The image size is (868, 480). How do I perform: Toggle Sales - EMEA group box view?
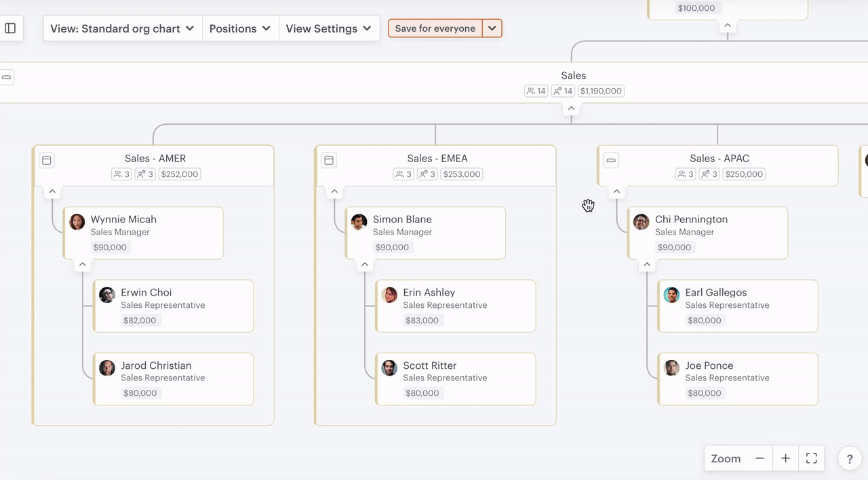pyautogui.click(x=329, y=160)
